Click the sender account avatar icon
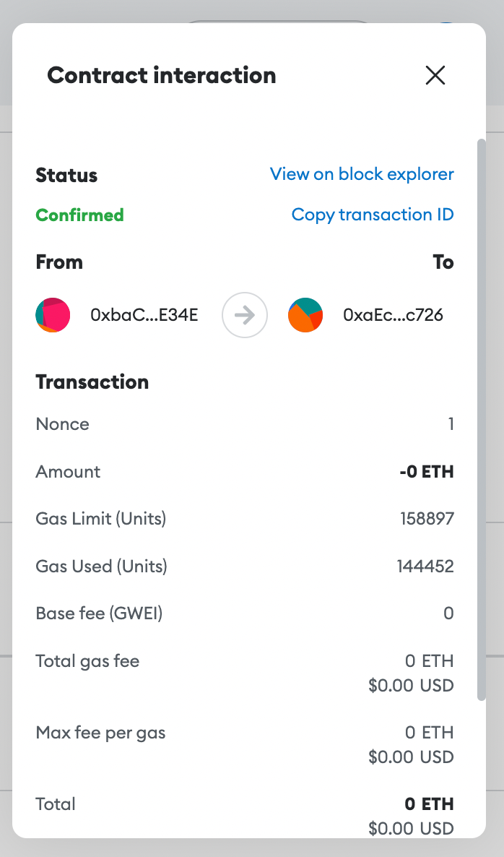The width and height of the screenshot is (504, 857). pyautogui.click(x=53, y=315)
